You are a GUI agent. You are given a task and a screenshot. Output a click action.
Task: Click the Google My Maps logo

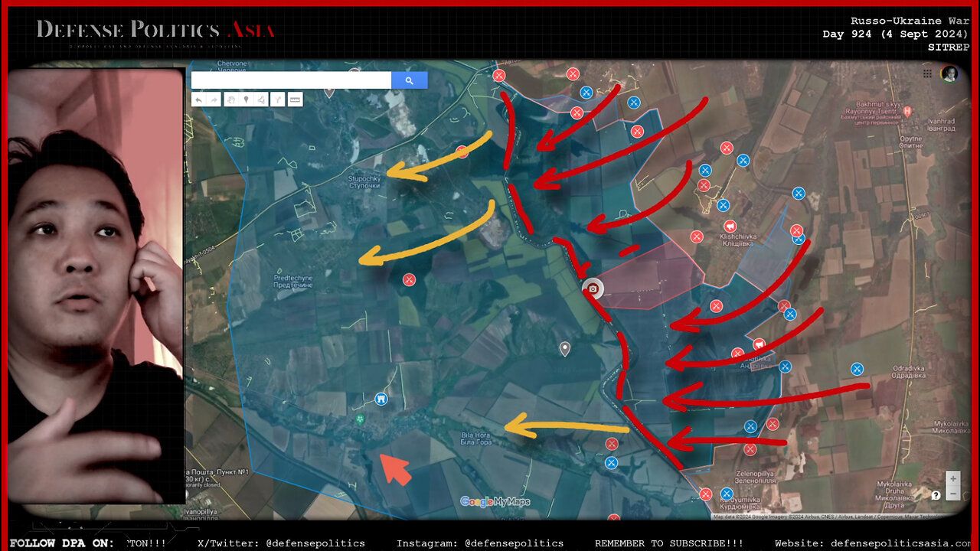(x=495, y=501)
